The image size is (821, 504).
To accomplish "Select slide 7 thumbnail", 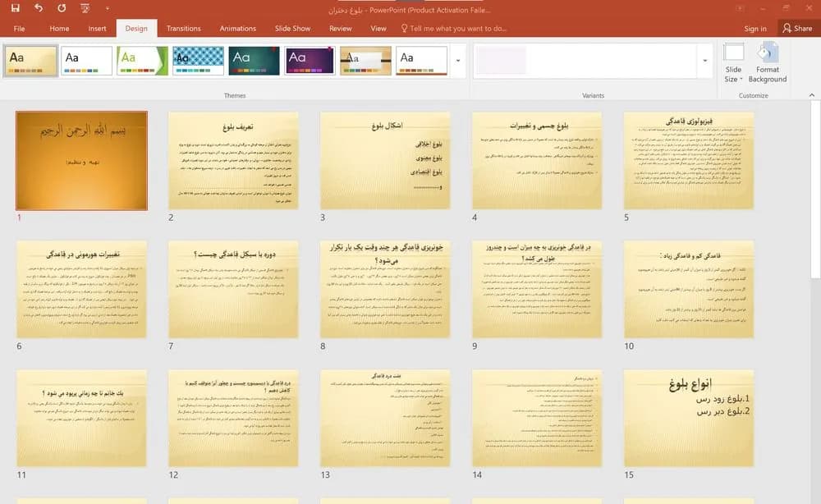I will [233, 290].
